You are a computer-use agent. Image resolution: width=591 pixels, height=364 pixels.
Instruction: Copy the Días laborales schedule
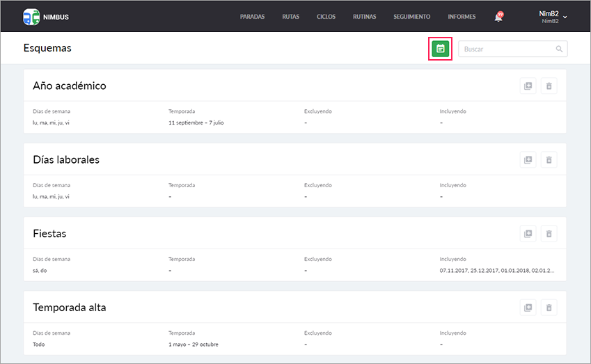coord(528,160)
